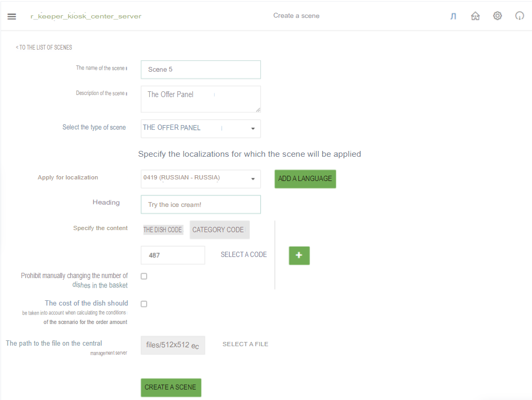Image resolution: width=532 pixels, height=400 pixels.
Task: Return to the list of scenes
Action: (44, 47)
